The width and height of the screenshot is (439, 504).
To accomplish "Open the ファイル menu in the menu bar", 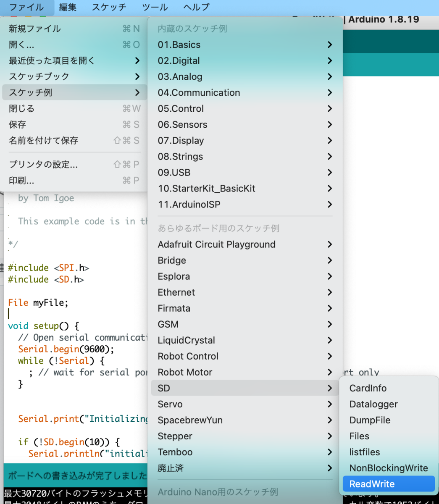I will [x=26, y=7].
